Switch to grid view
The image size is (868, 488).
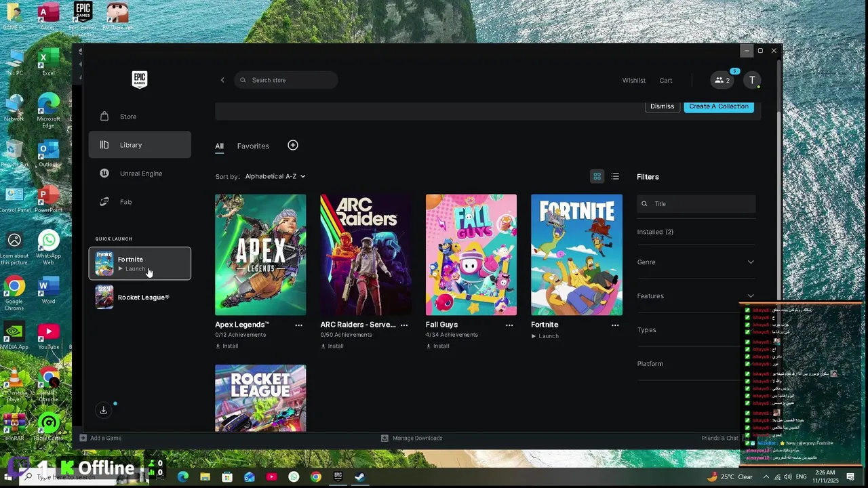[x=597, y=176]
